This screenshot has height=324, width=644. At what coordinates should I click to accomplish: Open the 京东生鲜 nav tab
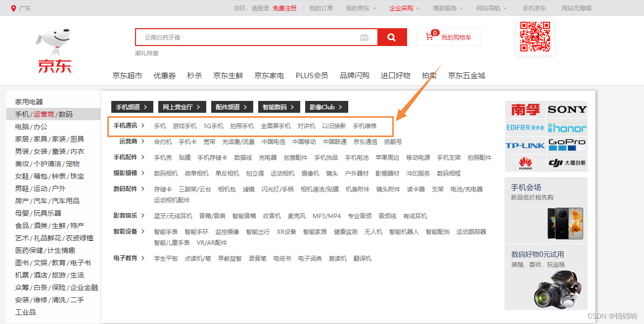click(x=228, y=76)
